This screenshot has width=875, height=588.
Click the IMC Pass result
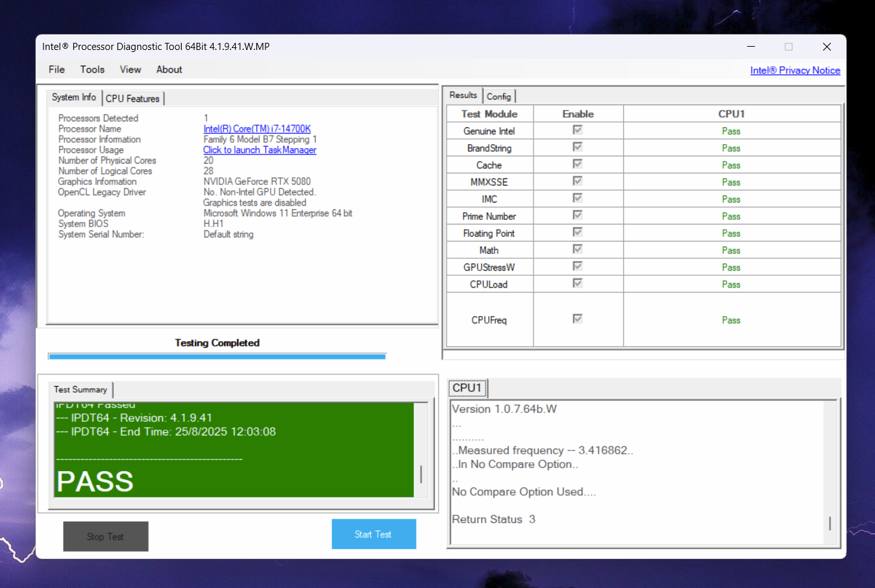click(x=732, y=199)
